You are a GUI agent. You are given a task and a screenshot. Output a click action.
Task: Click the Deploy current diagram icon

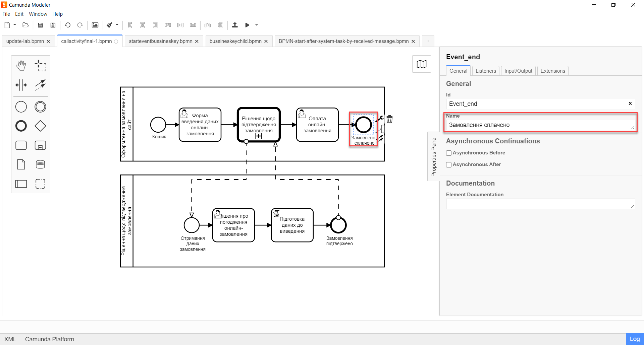(x=235, y=25)
